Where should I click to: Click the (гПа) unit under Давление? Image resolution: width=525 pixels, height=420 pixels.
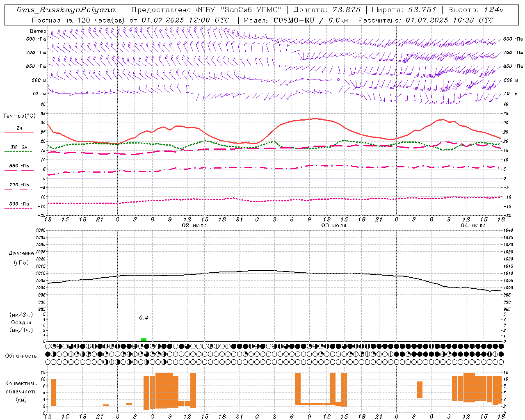(x=21, y=262)
